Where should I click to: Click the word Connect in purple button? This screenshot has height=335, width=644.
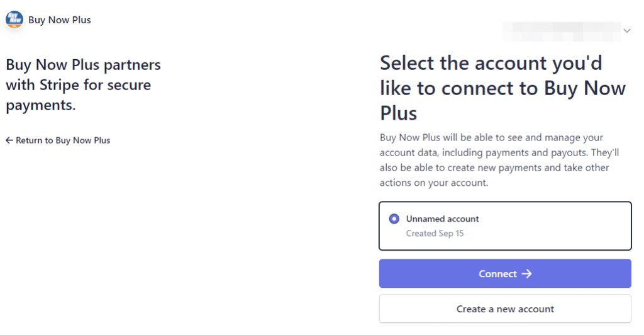[x=498, y=274]
